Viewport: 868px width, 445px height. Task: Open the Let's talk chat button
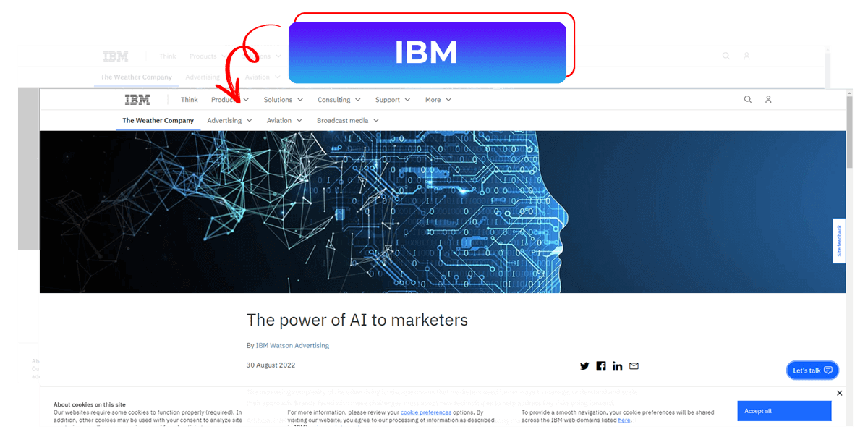812,370
